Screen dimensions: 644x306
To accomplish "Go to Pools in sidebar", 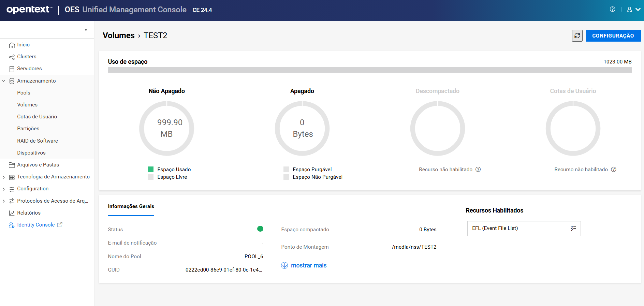I will point(24,93).
